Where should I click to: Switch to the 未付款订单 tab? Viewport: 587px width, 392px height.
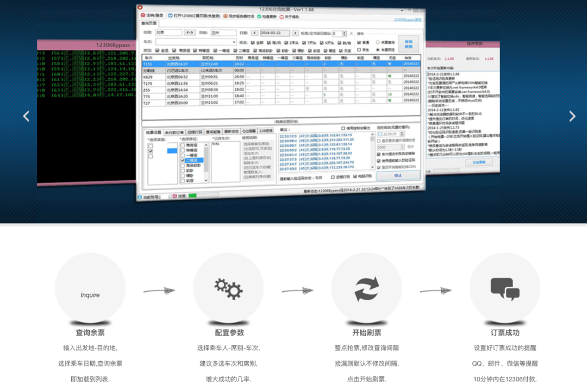pos(174,131)
